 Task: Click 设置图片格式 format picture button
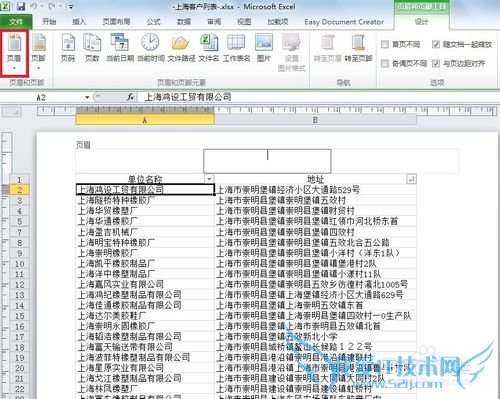coord(292,53)
